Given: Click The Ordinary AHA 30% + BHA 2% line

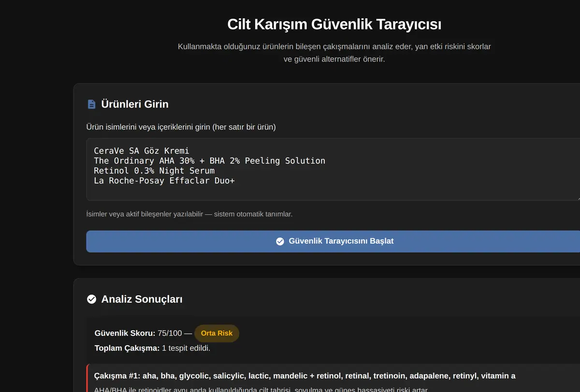Looking at the screenshot, I should (210, 160).
